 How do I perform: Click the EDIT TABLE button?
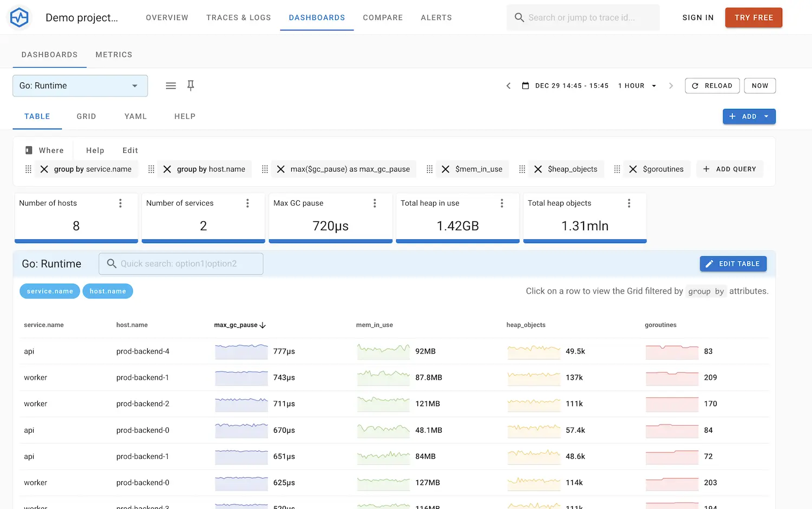[733, 264]
